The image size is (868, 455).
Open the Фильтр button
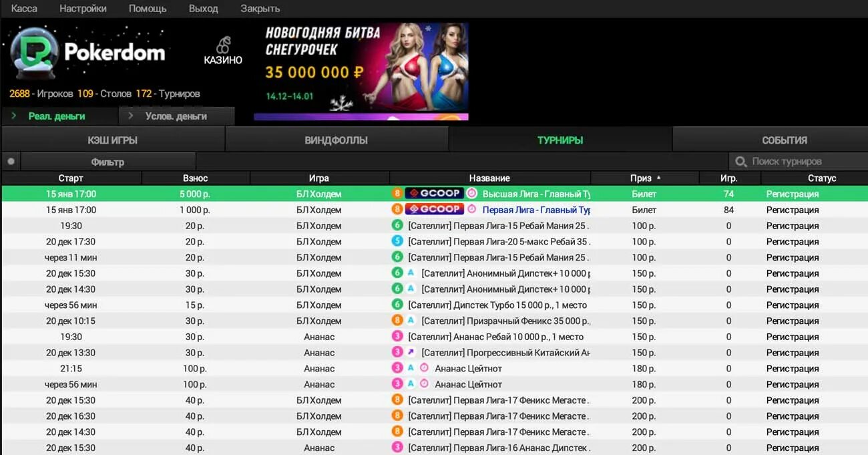point(107,162)
